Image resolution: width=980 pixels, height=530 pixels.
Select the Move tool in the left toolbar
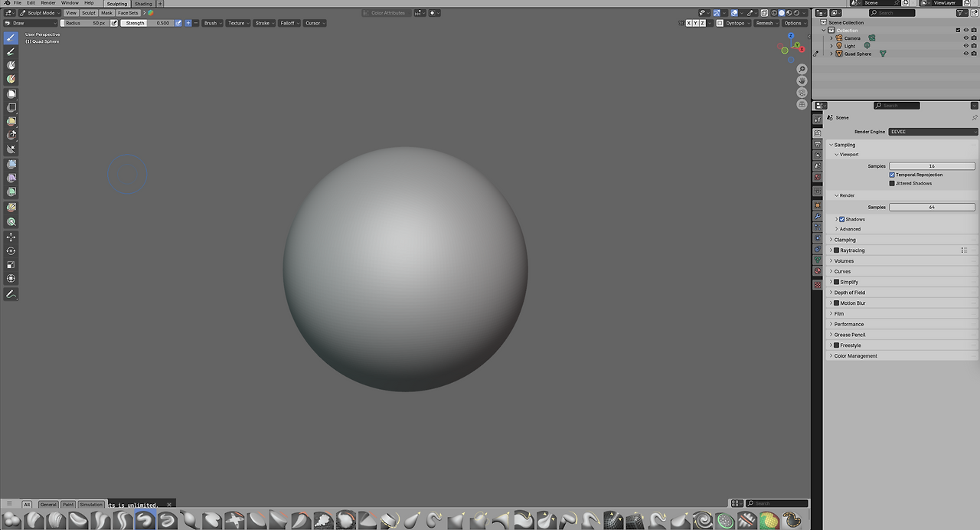[x=11, y=237]
